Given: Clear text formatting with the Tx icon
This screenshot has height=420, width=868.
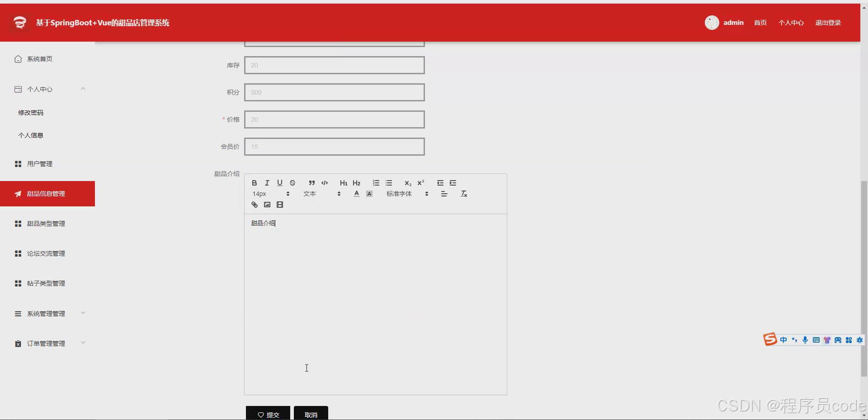Looking at the screenshot, I should (x=463, y=194).
